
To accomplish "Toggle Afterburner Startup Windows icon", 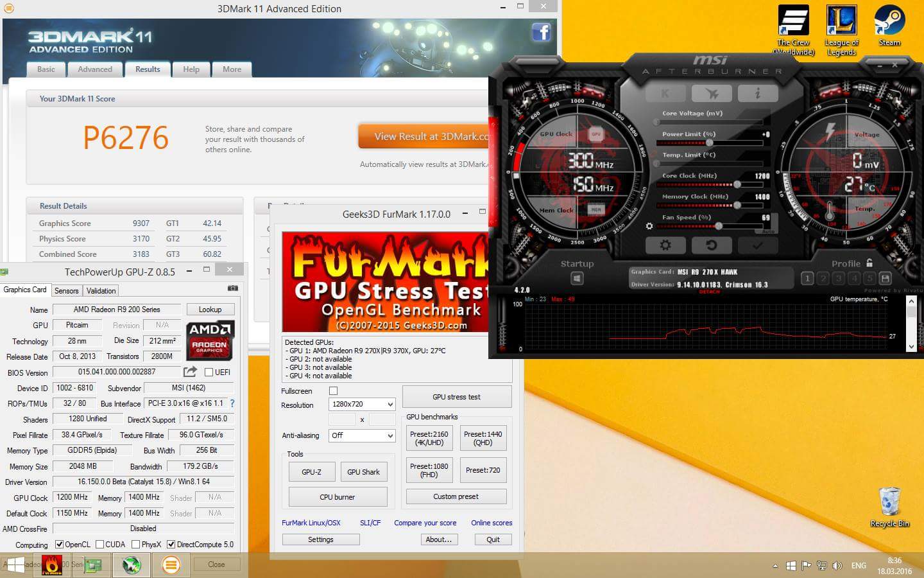I will 577,278.
